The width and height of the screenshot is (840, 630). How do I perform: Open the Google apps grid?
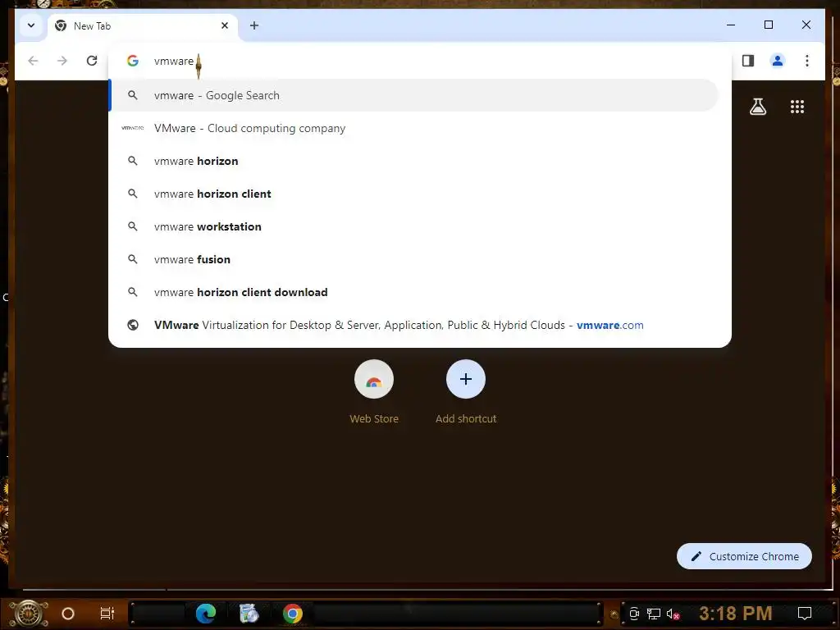797,107
